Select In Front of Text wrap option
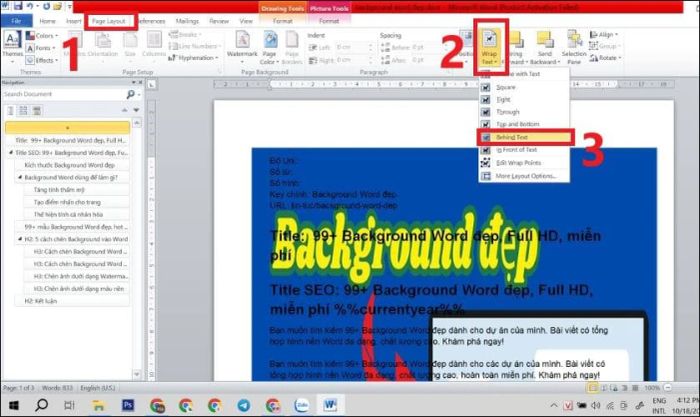This screenshot has width=700, height=417. [524, 150]
